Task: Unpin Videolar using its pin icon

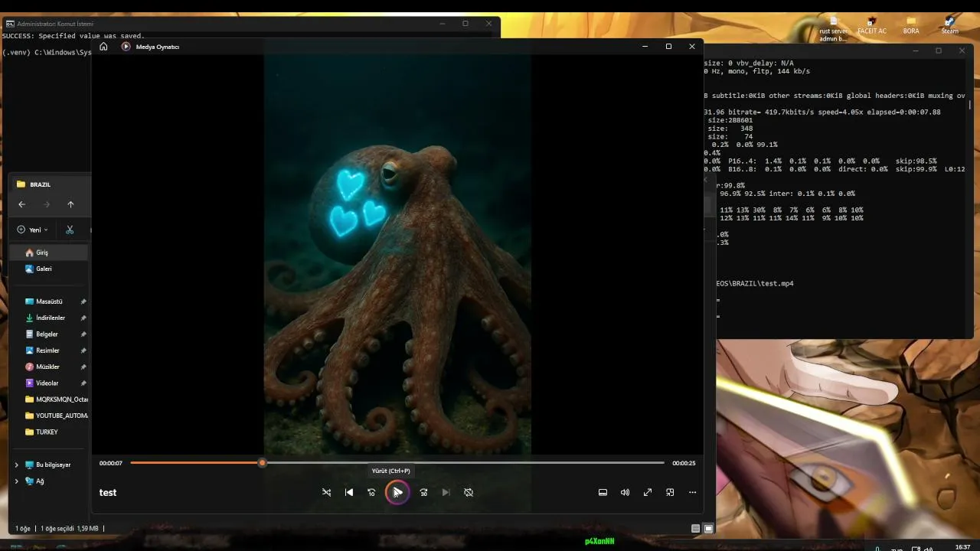Action: (x=83, y=383)
